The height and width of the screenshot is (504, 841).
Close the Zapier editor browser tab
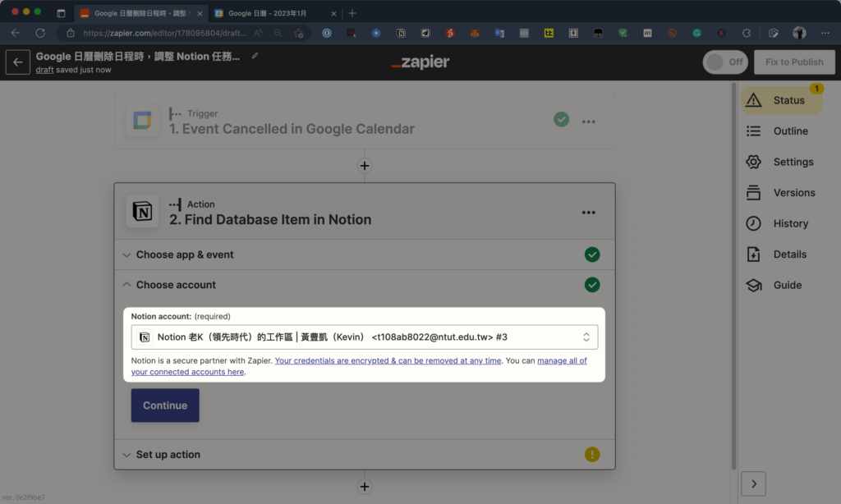(200, 13)
